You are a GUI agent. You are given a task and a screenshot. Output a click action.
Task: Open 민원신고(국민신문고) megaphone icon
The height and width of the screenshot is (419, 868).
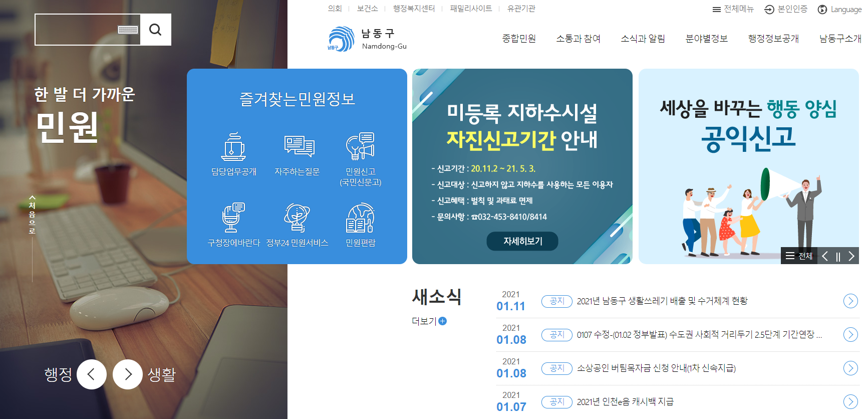[x=360, y=146]
